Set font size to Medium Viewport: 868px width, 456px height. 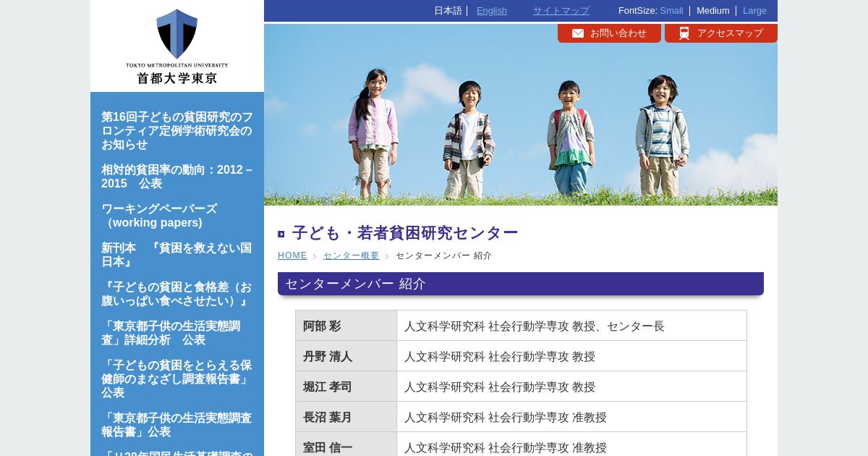pyautogui.click(x=713, y=11)
